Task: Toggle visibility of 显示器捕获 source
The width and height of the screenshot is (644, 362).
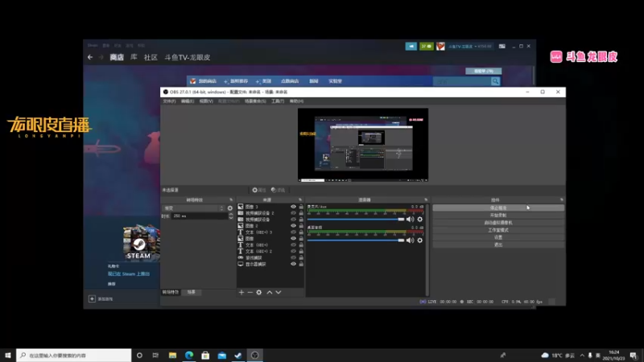Action: [293, 264]
